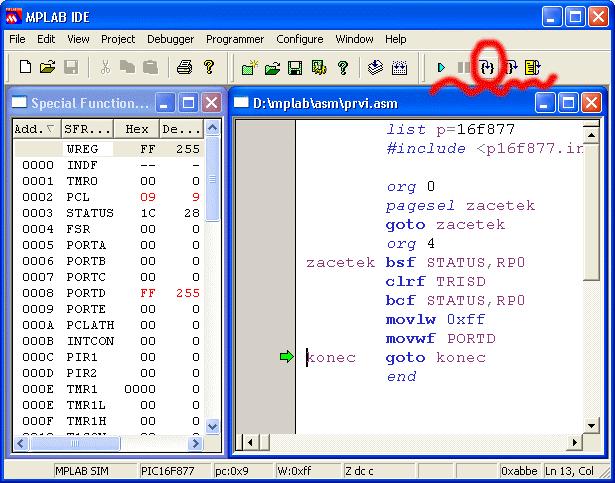The image size is (615, 483).
Task: Run the program with play icon
Action: coord(441,67)
